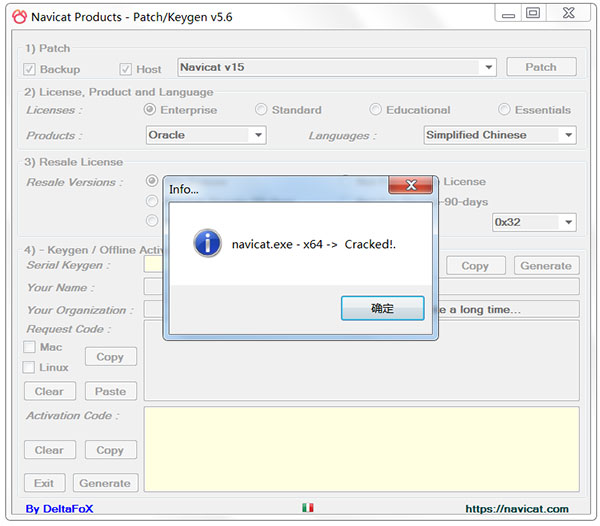
Task: Open the 0x32 dropdown
Action: (534, 222)
